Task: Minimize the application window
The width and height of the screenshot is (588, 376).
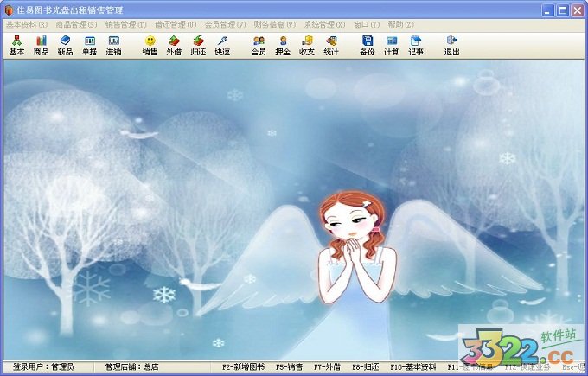Action: click(x=548, y=10)
